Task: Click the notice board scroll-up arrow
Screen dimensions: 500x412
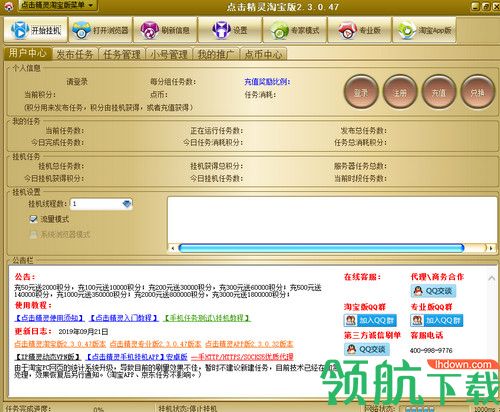Action: click(x=491, y=278)
